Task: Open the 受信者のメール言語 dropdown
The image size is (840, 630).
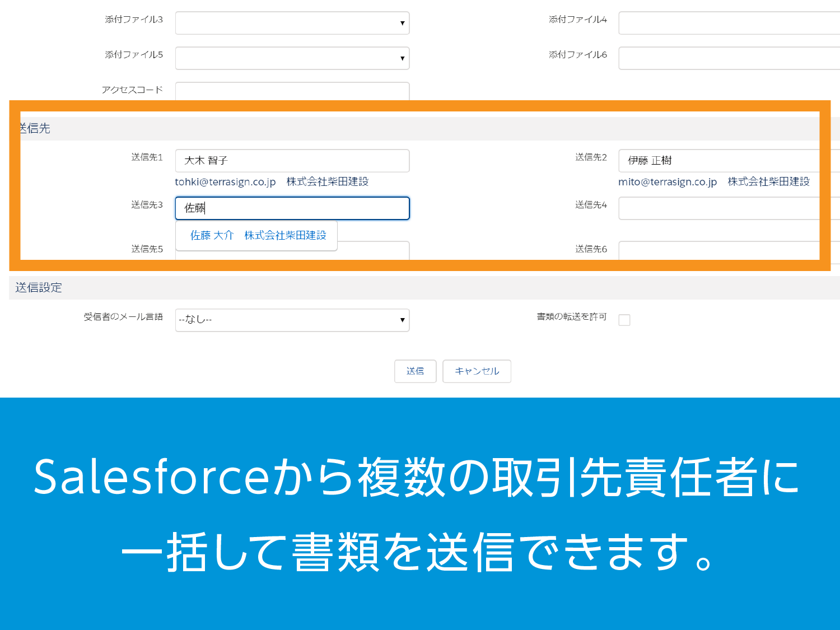Action: click(292, 320)
